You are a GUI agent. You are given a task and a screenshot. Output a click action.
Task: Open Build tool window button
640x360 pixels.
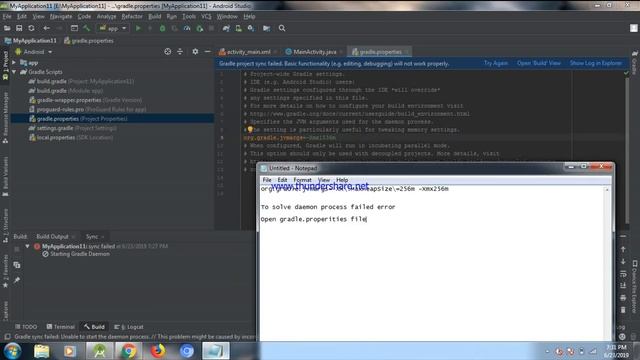pos(94,327)
